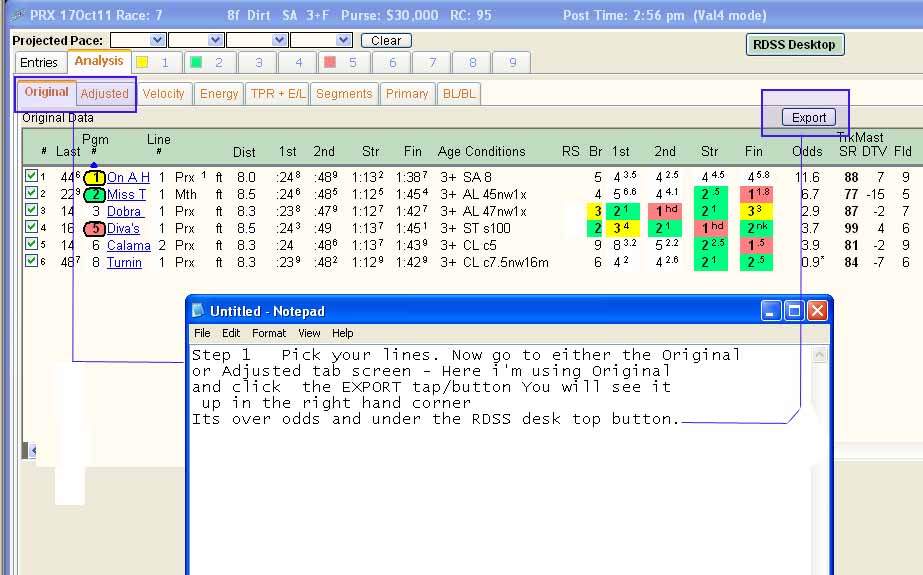Open the On A H horse link

coord(128,177)
